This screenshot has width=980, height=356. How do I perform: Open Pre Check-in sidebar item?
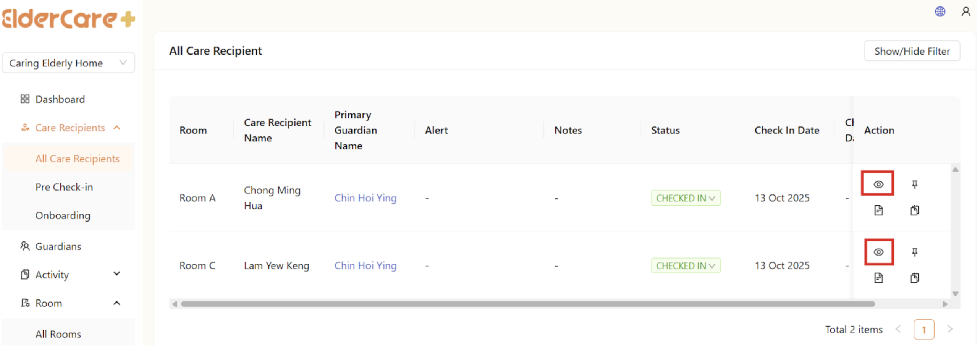point(64,187)
